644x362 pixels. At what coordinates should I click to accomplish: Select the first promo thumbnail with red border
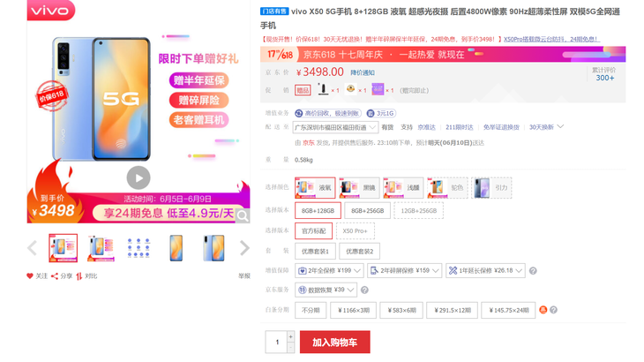coord(63,248)
